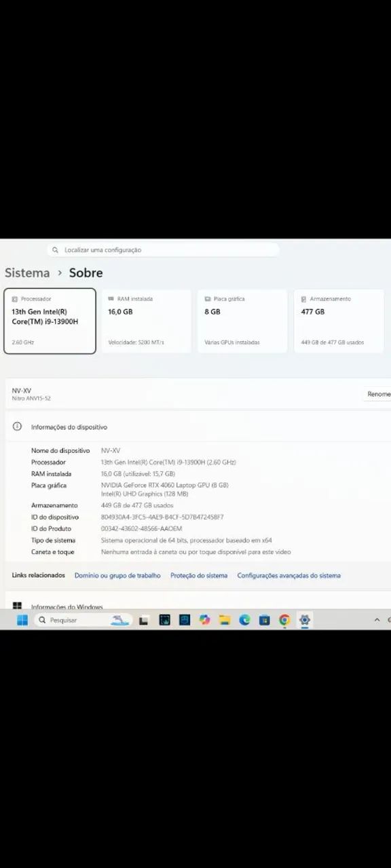Click the device ID value 804930A4-3FC5
This screenshot has height=868, width=391.
[x=162, y=517]
